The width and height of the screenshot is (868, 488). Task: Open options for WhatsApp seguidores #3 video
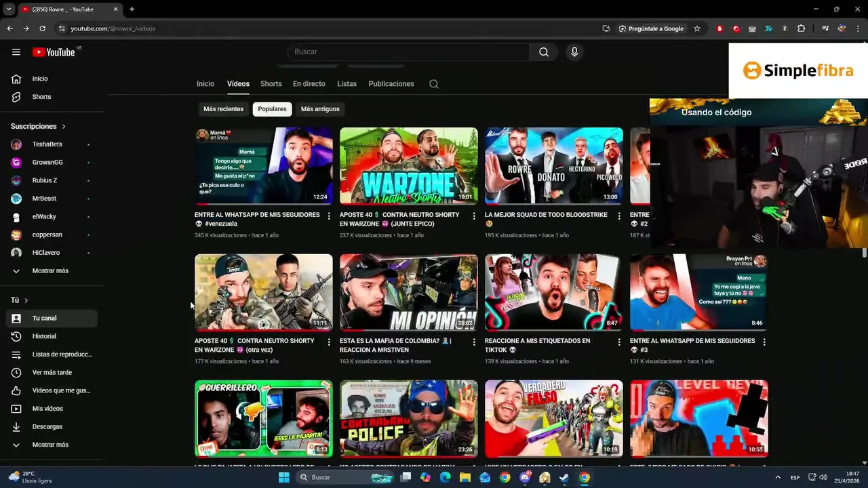764,342
